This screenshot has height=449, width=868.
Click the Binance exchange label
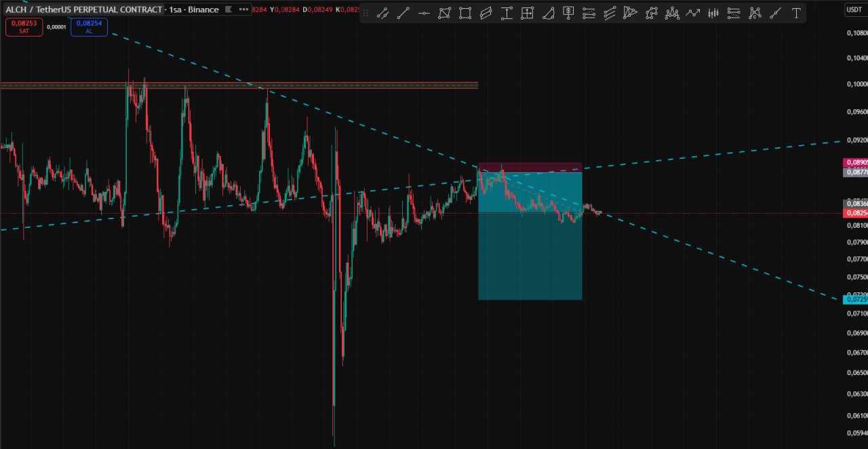tap(203, 9)
